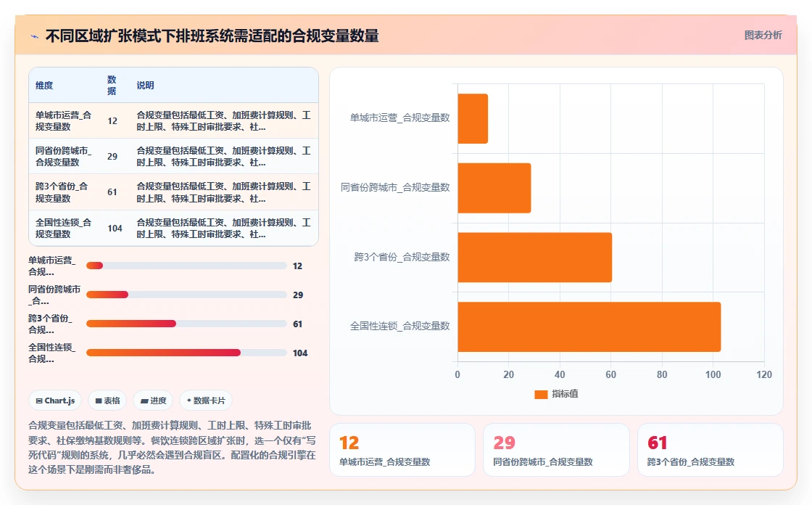Click the 单城市运营_合规变量数 progress bar
This screenshot has width=812, height=505.
click(x=186, y=266)
